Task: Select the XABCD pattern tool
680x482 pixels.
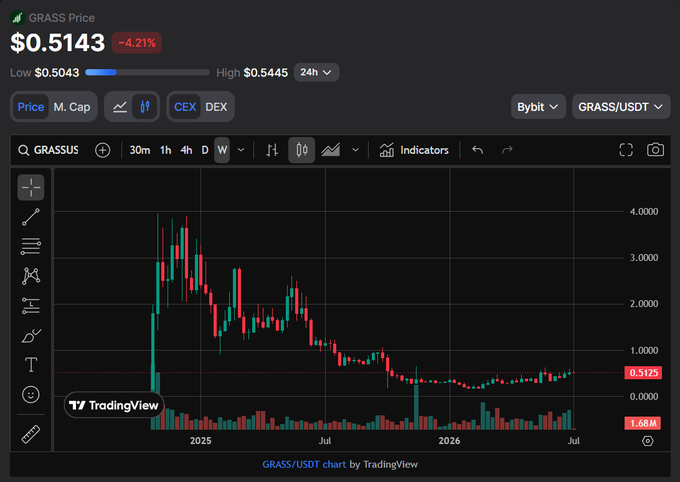Action: click(31, 276)
